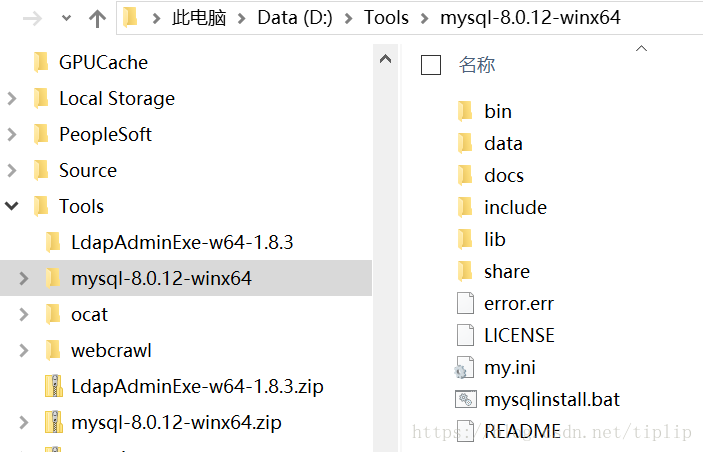The width and height of the screenshot is (703, 452).
Task: Click Tools in the address breadcrumb
Action: [x=386, y=18]
